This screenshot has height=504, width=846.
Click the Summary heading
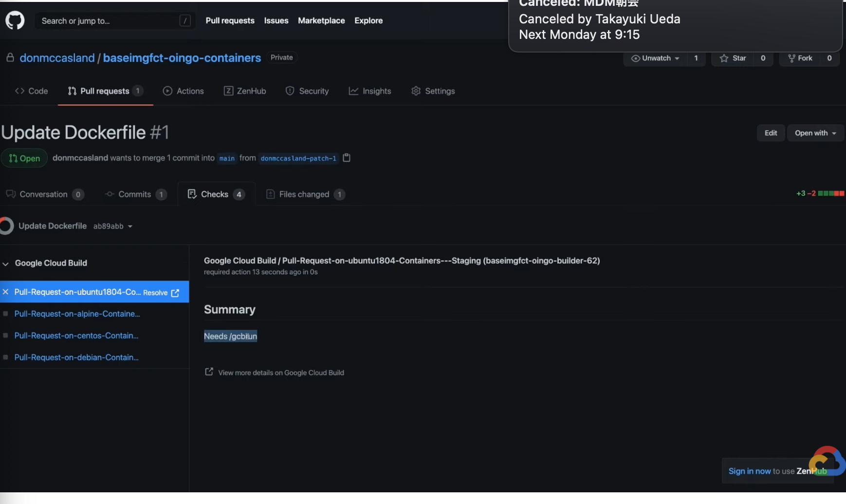(230, 309)
